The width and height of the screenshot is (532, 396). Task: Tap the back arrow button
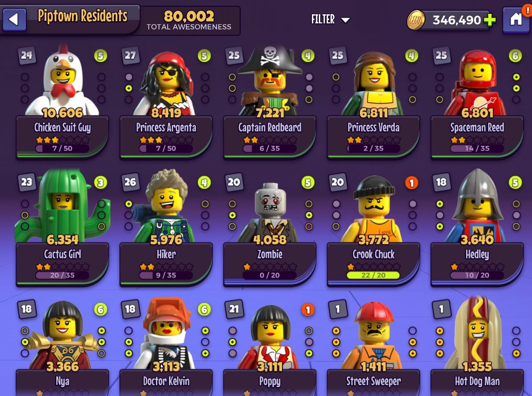pos(14,19)
